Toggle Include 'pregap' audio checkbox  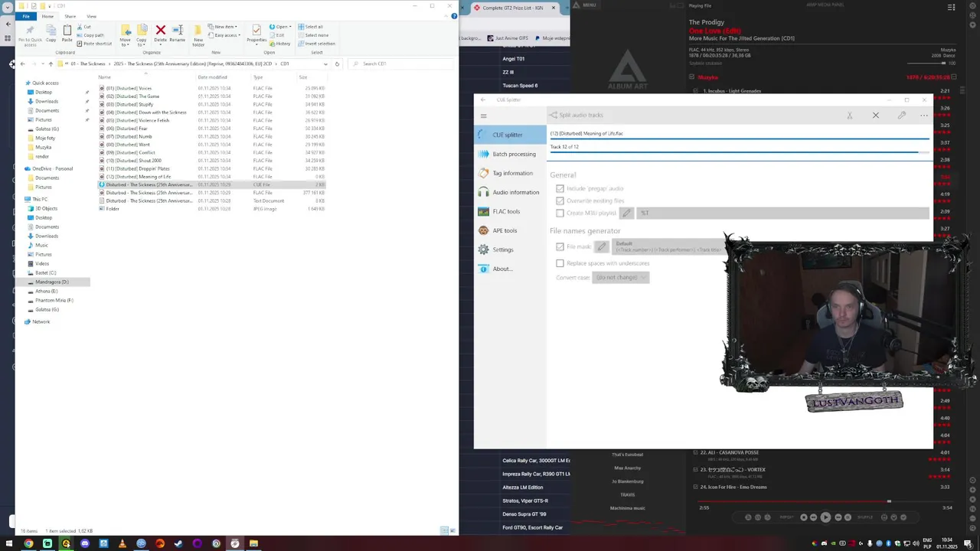click(560, 188)
